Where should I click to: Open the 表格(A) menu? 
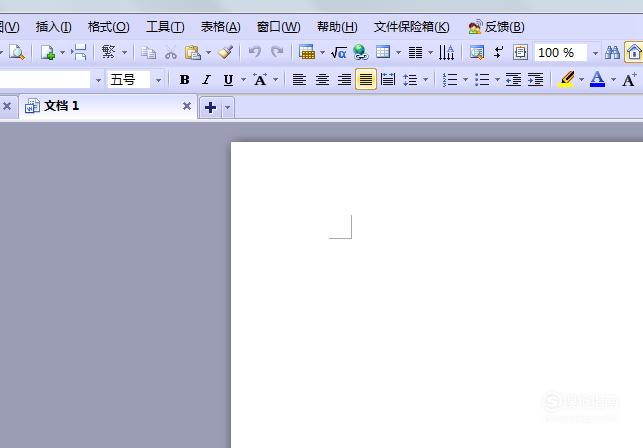[x=220, y=27]
